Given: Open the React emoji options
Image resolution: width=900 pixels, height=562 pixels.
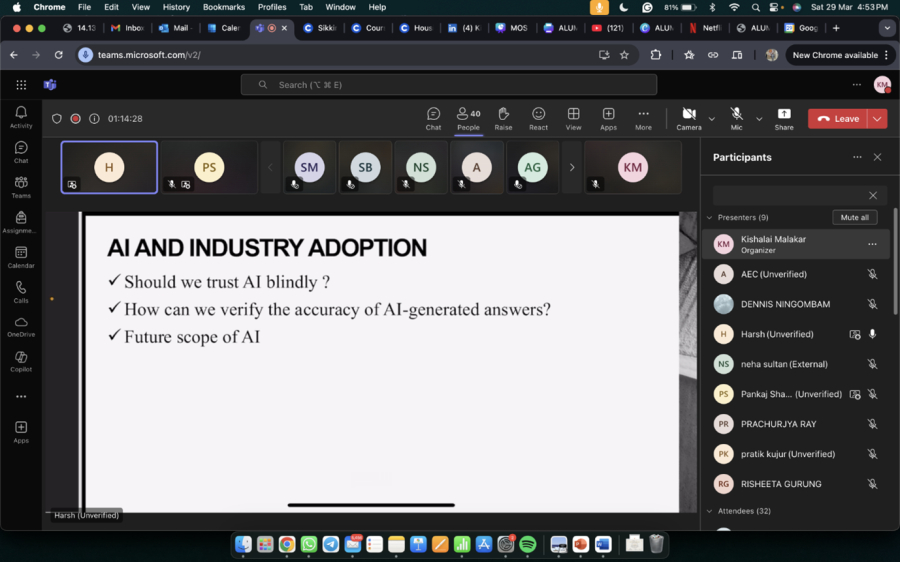Looking at the screenshot, I should pyautogui.click(x=538, y=119).
